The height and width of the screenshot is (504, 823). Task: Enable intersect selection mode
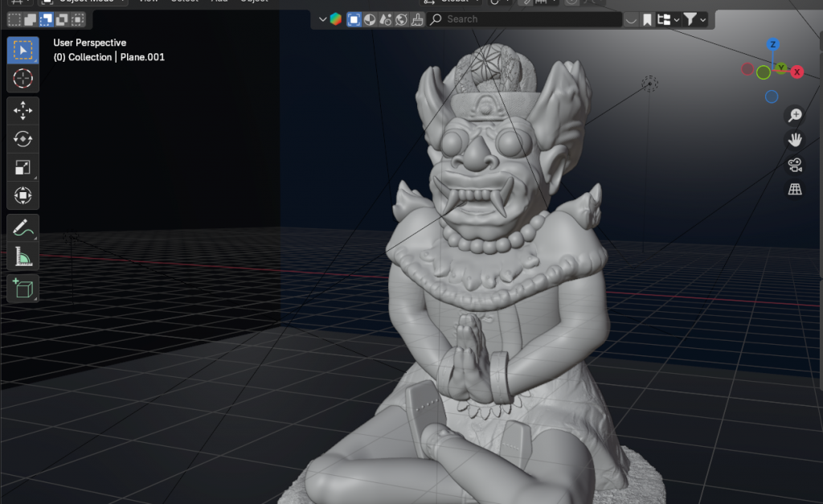78,19
